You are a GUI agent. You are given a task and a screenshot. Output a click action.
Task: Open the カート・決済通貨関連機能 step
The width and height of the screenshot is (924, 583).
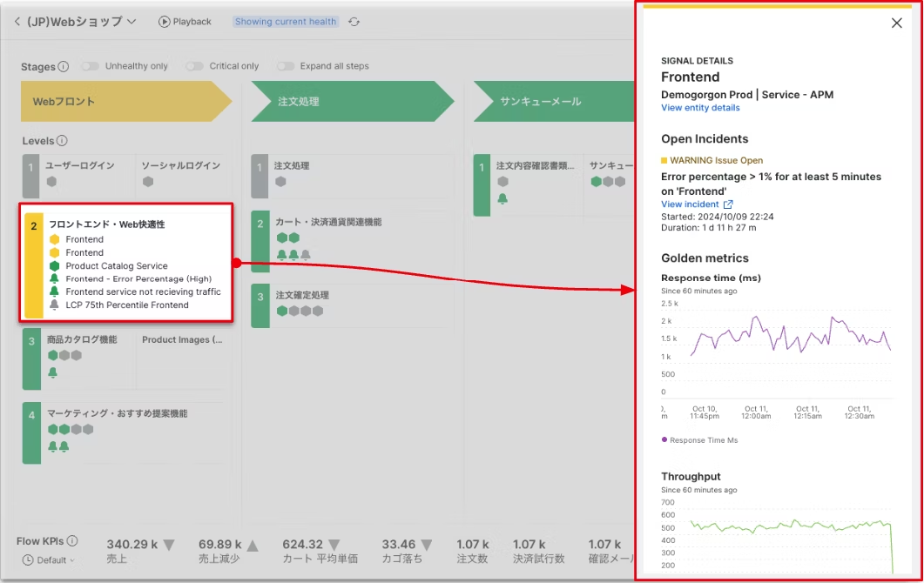[328, 222]
